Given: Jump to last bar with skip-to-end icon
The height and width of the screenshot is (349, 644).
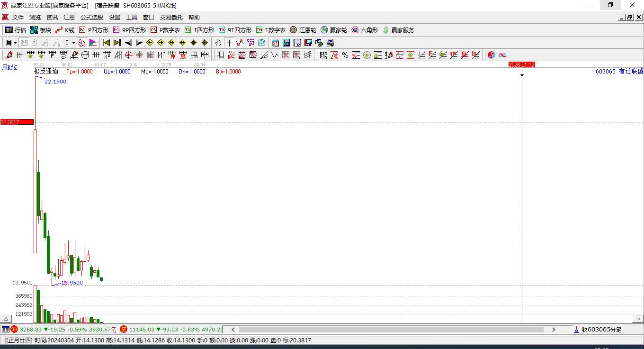Looking at the screenshot, I should point(117,43).
